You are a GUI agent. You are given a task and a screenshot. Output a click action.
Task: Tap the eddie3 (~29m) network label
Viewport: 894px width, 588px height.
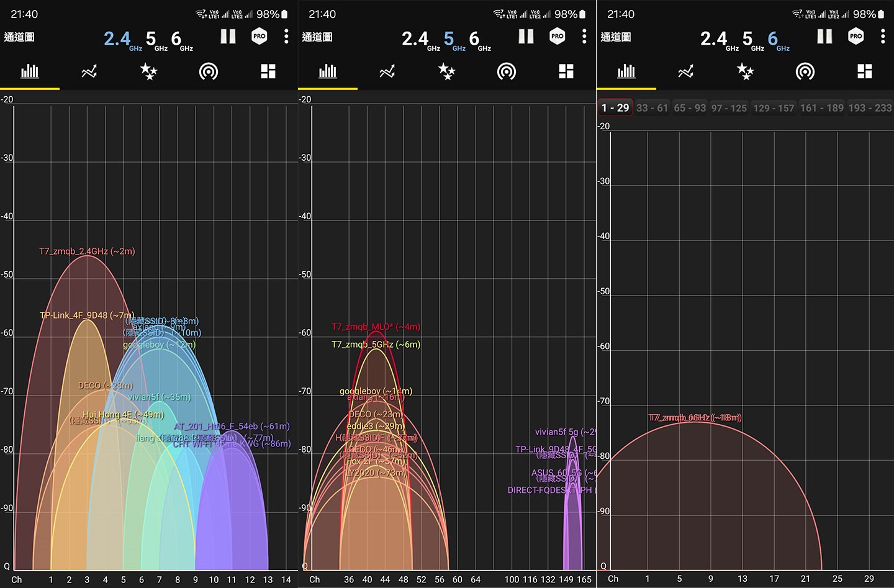[x=376, y=426]
